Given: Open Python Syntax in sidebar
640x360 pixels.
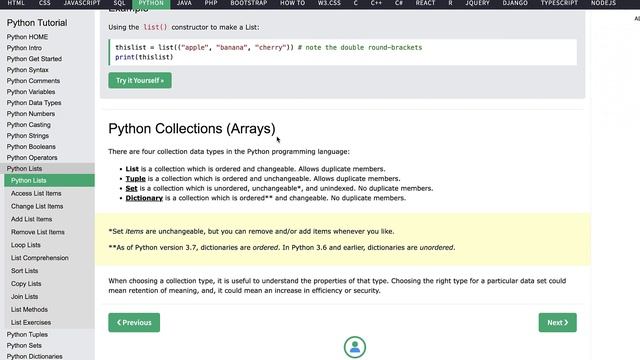Looking at the screenshot, I should point(27,70).
